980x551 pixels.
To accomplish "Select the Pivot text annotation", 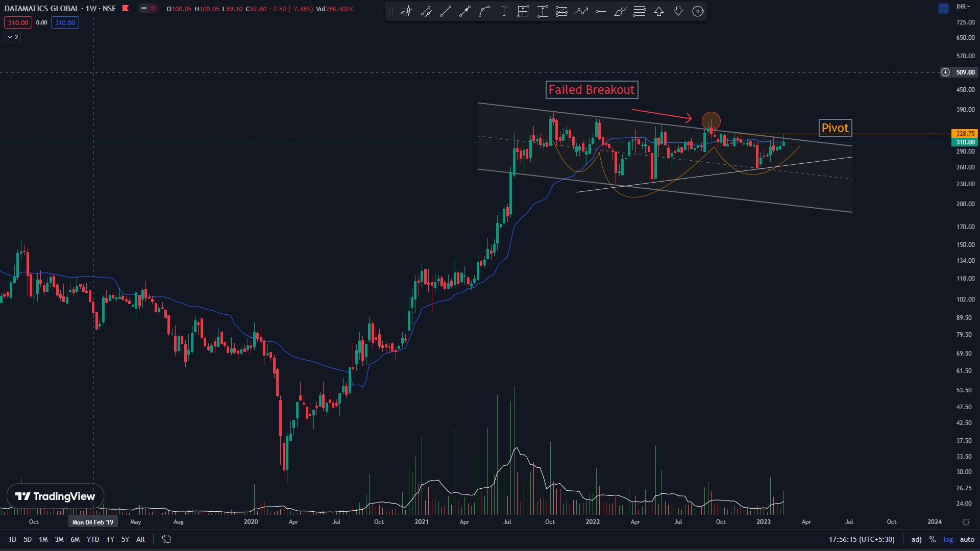I will (835, 128).
